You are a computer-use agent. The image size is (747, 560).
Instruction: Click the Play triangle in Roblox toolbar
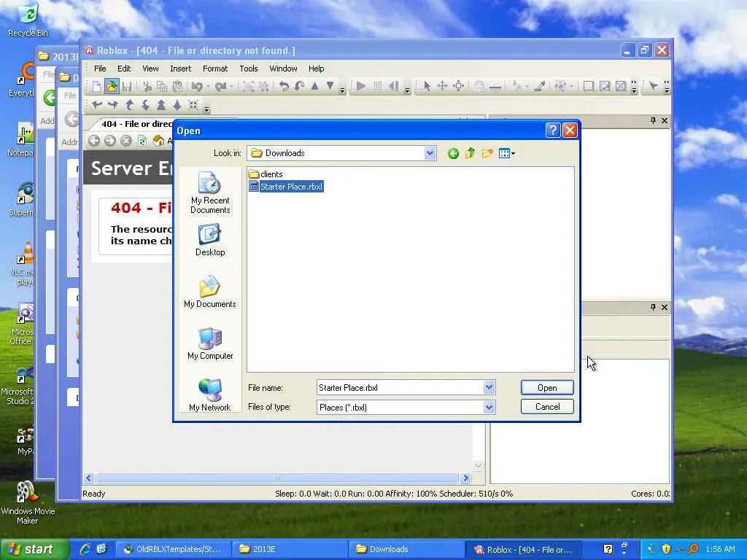click(360, 86)
